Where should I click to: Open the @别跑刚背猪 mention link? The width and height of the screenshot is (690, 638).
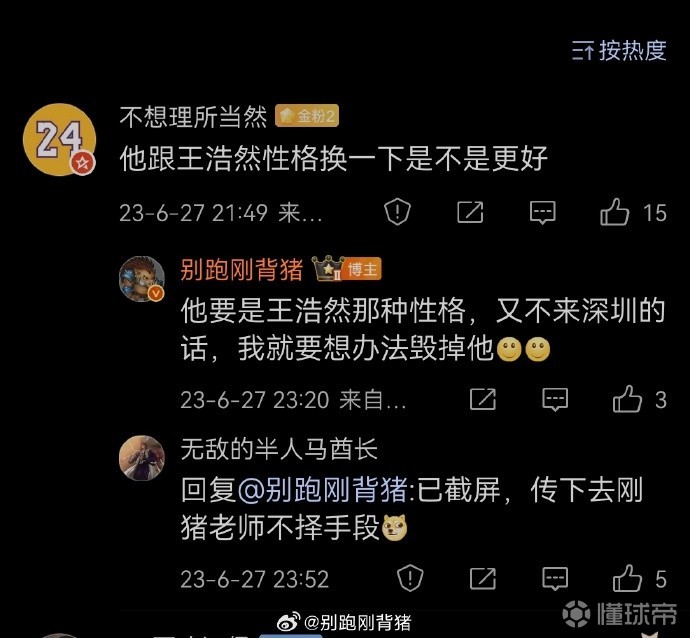coord(323,490)
